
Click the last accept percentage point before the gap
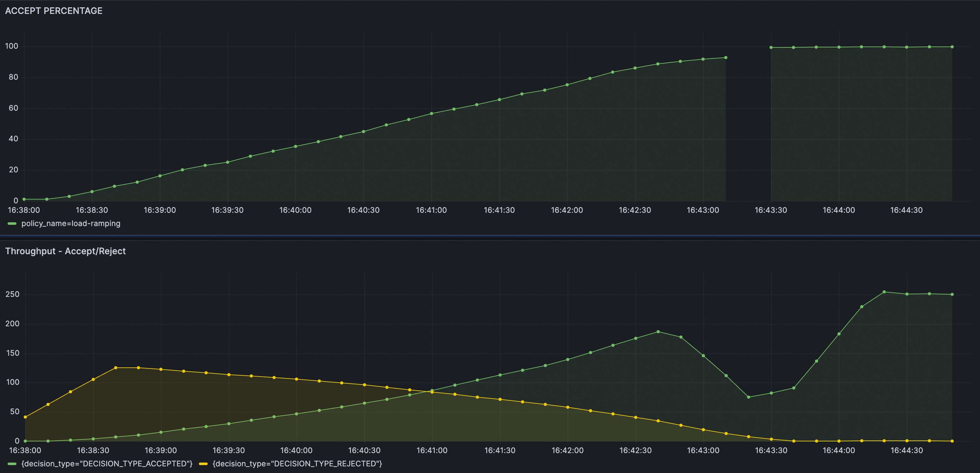click(726, 58)
